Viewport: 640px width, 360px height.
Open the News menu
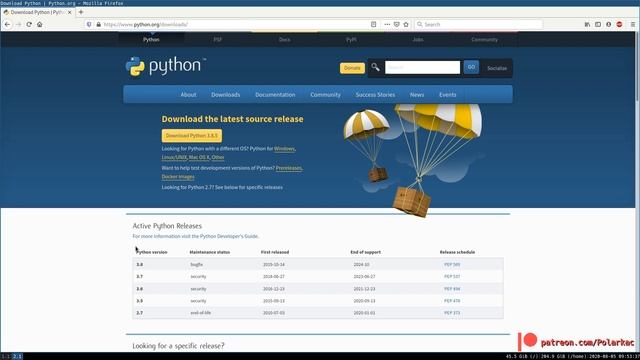coord(417,95)
